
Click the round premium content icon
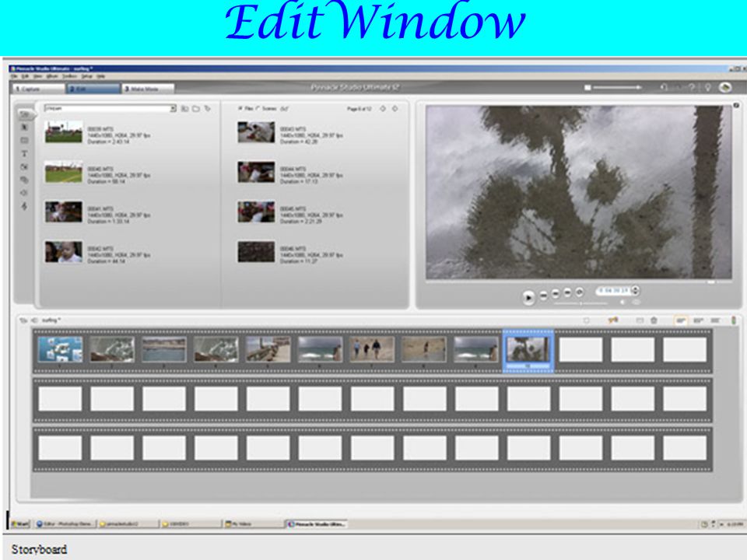(725, 87)
